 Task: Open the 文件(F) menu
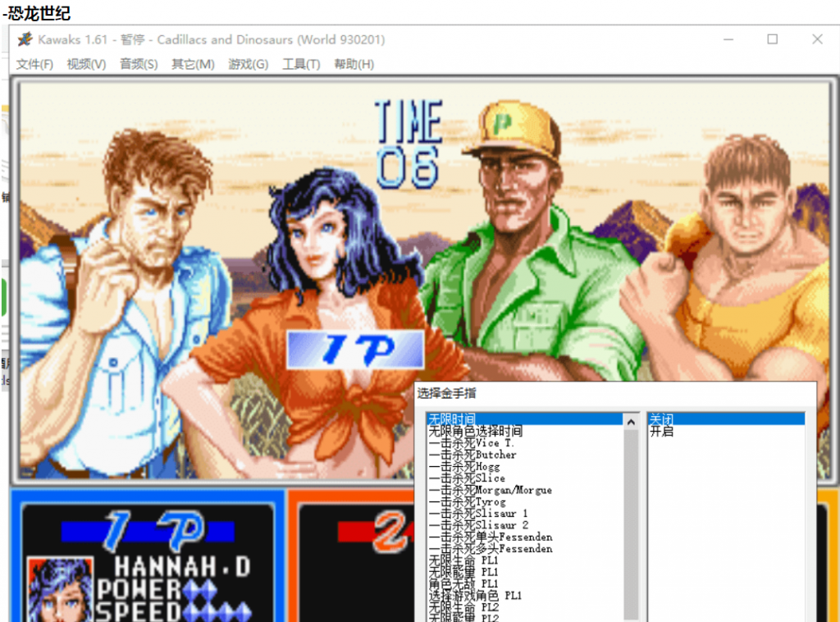(x=34, y=64)
